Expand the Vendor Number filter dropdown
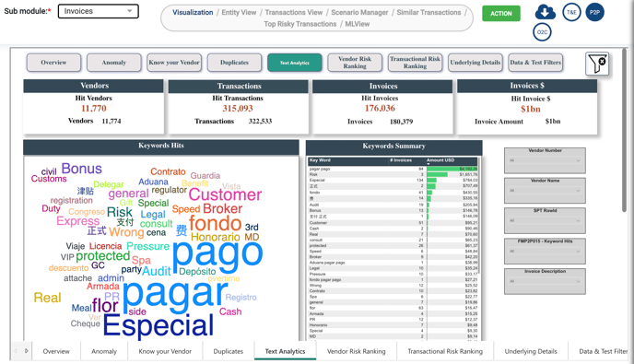This screenshot has height=364, width=634. (x=545, y=160)
